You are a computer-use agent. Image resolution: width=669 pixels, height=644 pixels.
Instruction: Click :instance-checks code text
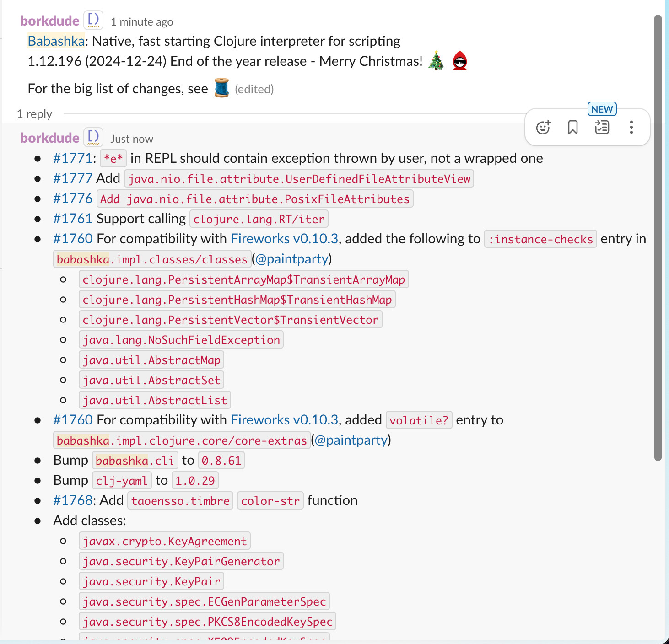tap(540, 239)
